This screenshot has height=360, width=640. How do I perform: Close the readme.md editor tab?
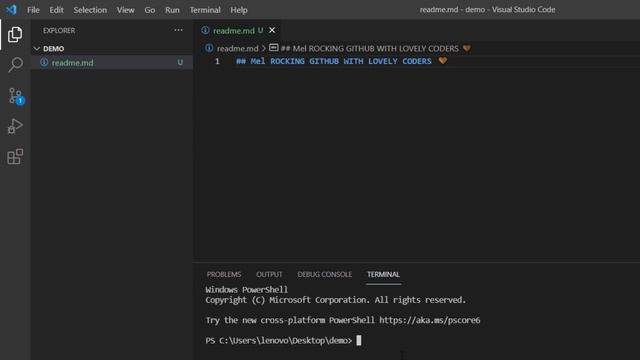point(272,30)
